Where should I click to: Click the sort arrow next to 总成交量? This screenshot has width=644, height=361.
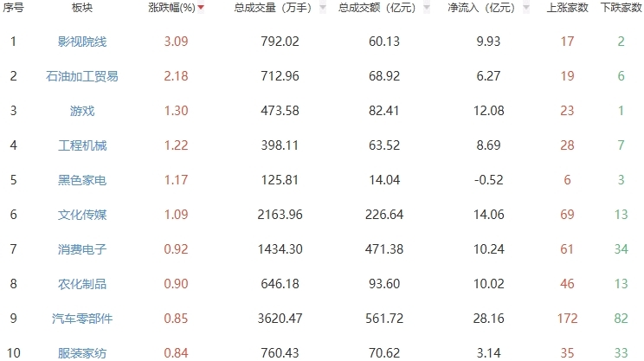tap(322, 8)
